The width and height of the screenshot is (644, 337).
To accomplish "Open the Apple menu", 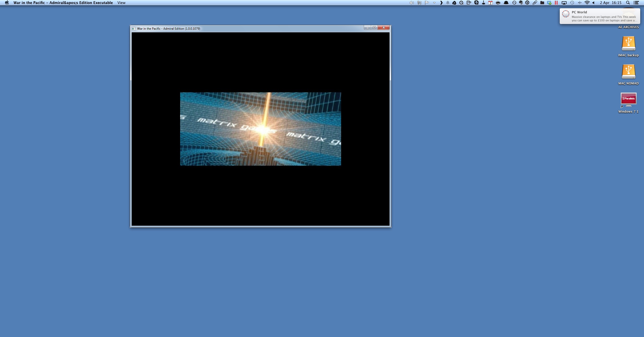I will tap(7, 3).
